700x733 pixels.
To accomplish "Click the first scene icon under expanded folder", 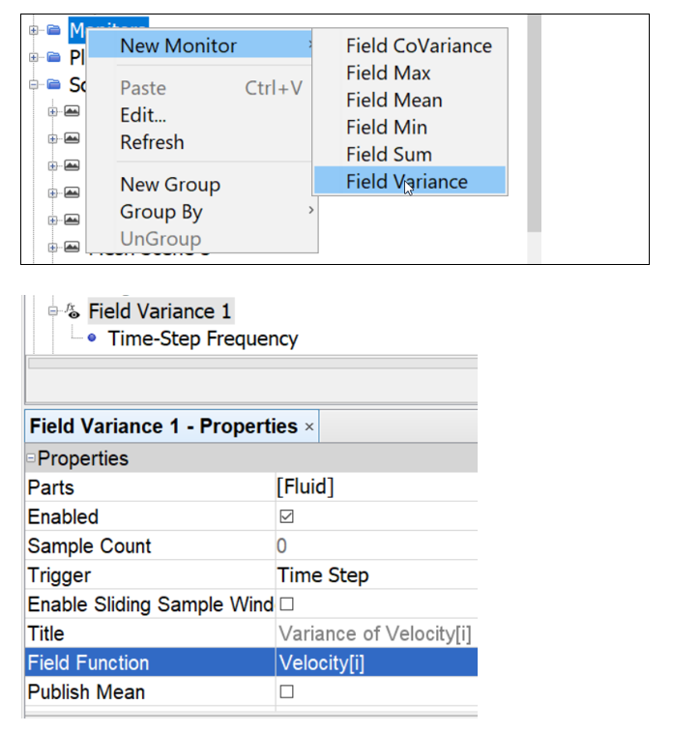I will pyautogui.click(x=73, y=111).
